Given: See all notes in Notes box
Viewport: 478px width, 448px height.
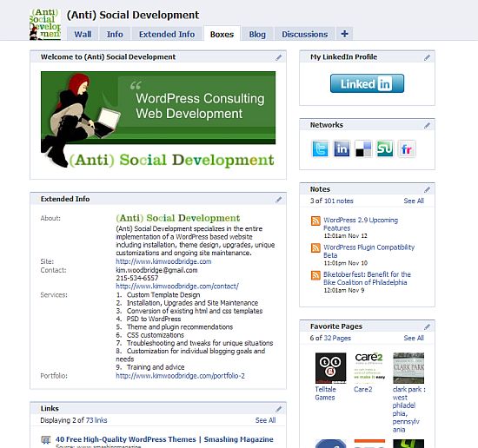Looking at the screenshot, I should coord(414,201).
